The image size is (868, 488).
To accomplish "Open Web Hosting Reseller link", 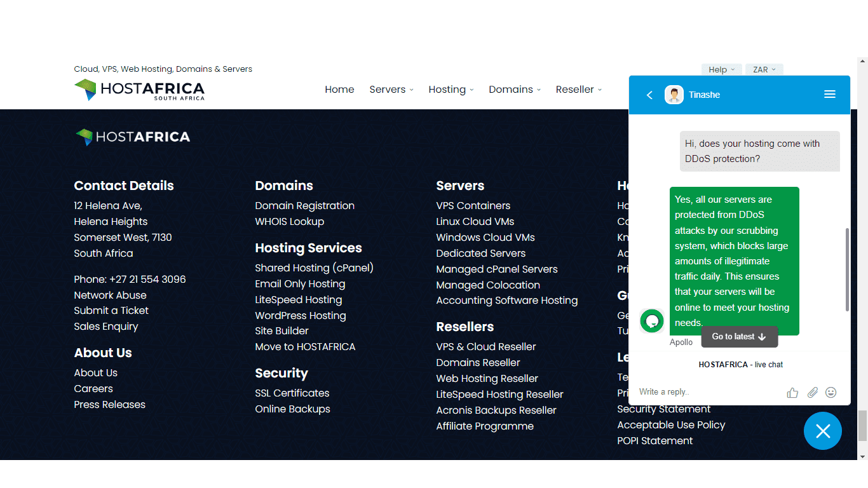I will pos(487,379).
